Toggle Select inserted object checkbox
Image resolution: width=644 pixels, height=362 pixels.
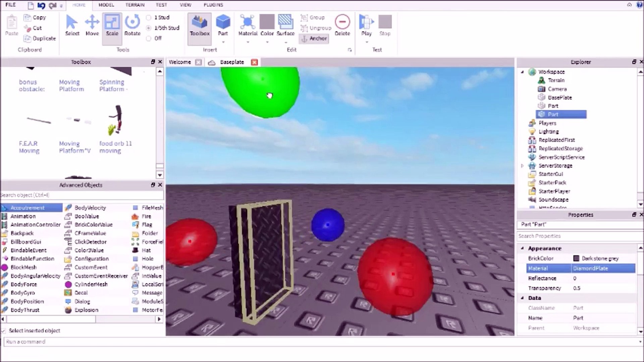pyautogui.click(x=3, y=331)
